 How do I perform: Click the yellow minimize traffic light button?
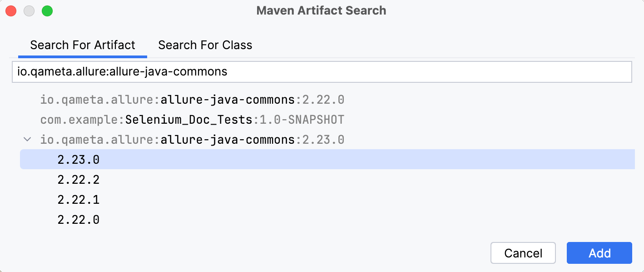[29, 10]
